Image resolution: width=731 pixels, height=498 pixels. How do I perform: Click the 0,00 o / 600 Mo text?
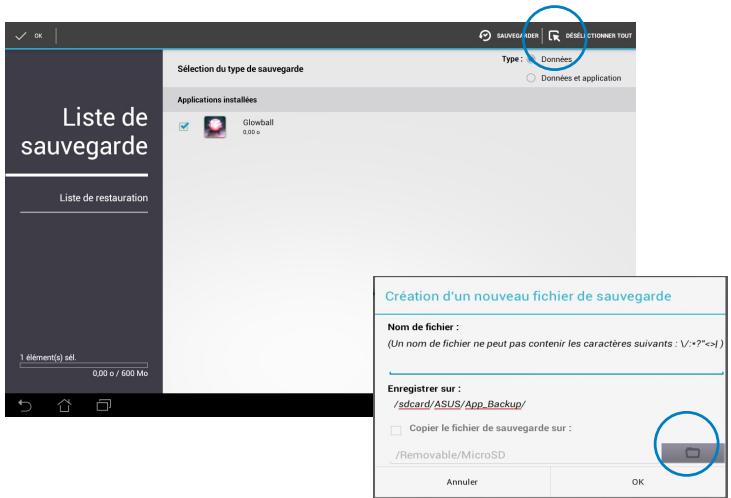[x=120, y=373]
